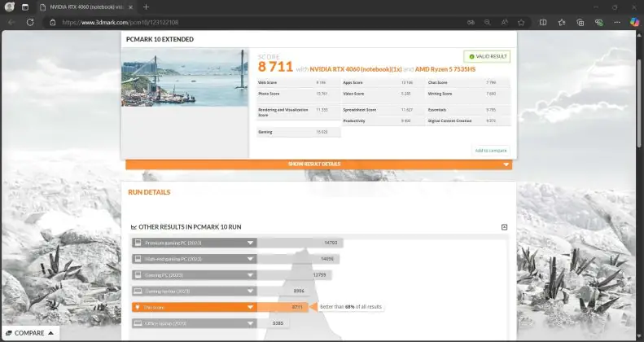Image resolution: width=644 pixels, height=342 pixels.
Task: Click the benchmark scene thumbnail image
Action: (185, 78)
